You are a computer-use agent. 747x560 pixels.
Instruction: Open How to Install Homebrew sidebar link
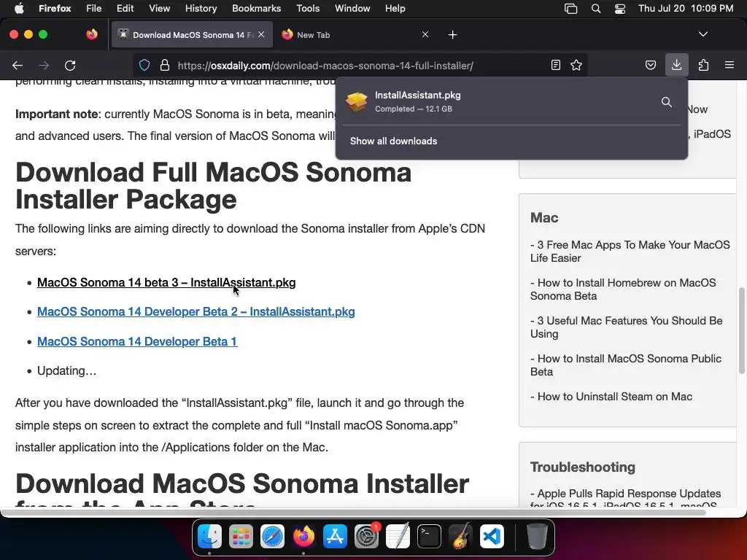[623, 289]
